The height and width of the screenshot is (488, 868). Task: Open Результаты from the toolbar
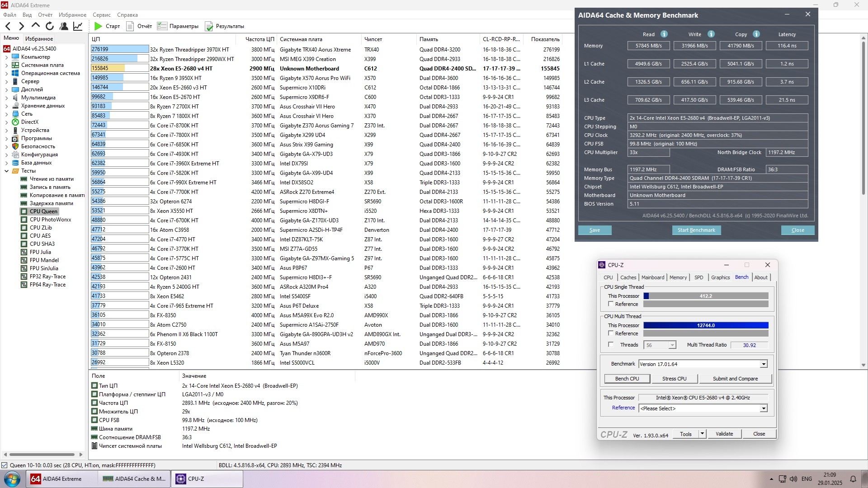click(224, 26)
